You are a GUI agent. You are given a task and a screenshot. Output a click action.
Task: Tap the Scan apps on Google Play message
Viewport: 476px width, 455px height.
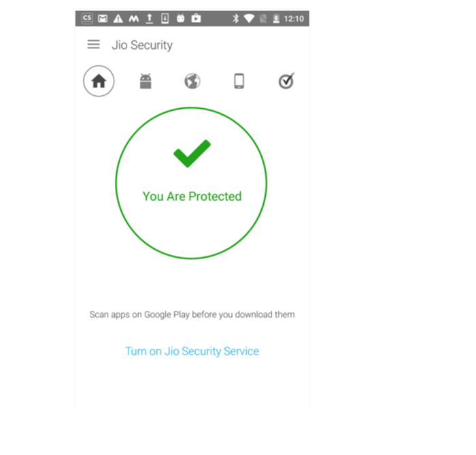(x=192, y=314)
